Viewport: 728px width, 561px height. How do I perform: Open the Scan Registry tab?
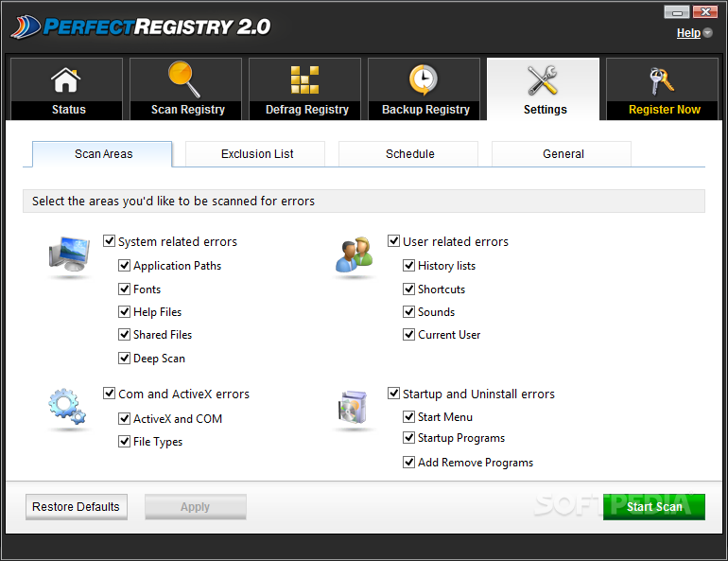185,89
